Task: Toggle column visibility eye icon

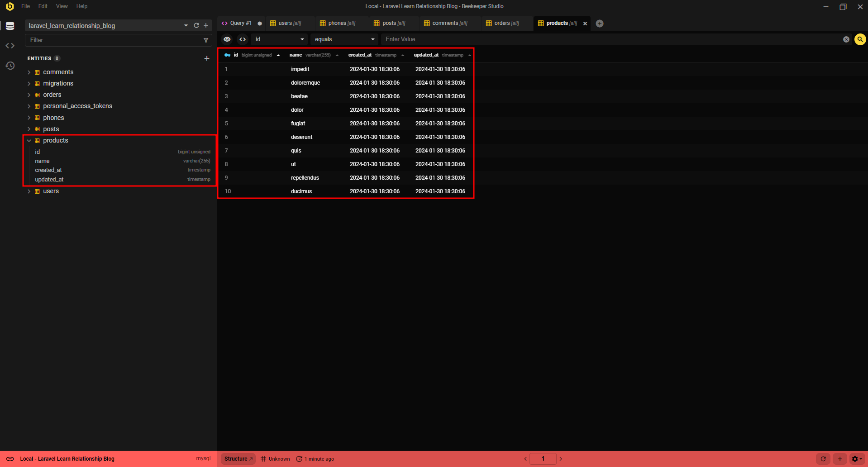Action: 227,39
